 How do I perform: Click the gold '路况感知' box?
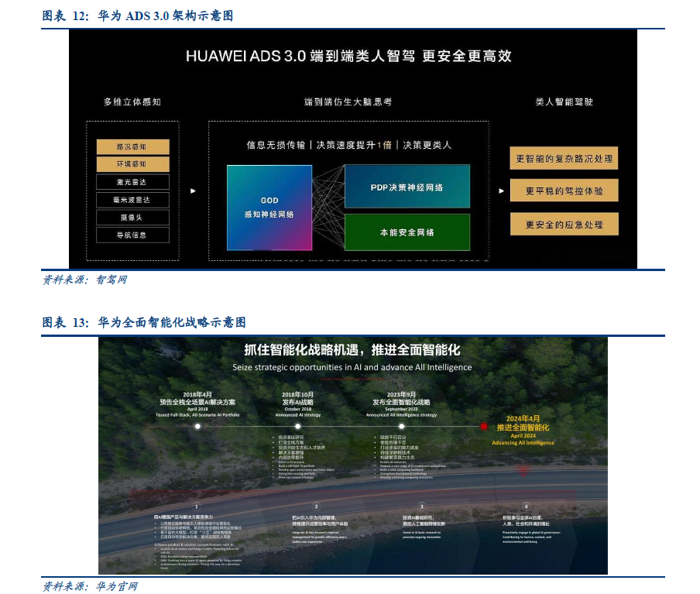point(132,147)
